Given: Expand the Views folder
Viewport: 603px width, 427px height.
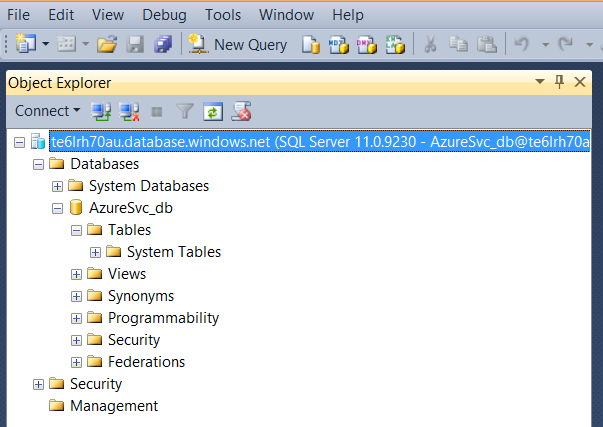Looking at the screenshot, I should (x=77, y=275).
